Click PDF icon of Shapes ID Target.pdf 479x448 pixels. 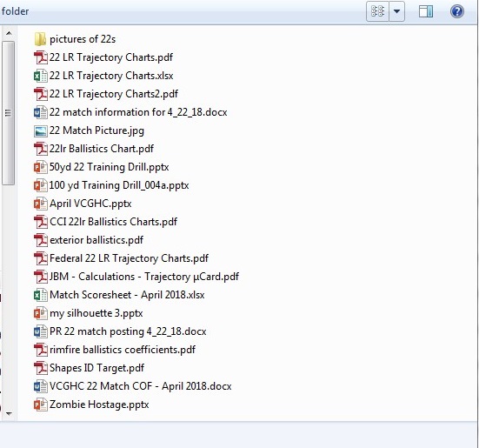pyautogui.click(x=41, y=368)
